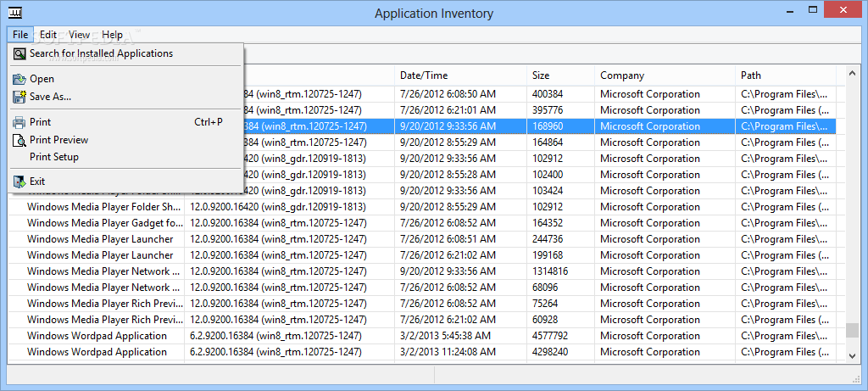Click the Print Preview page icon
Screen dimensions: 868x391
(x=19, y=140)
